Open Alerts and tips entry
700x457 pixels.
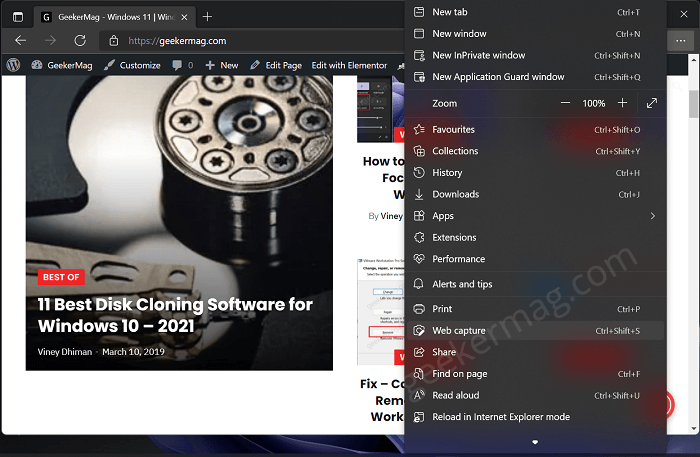pyautogui.click(x=535, y=284)
